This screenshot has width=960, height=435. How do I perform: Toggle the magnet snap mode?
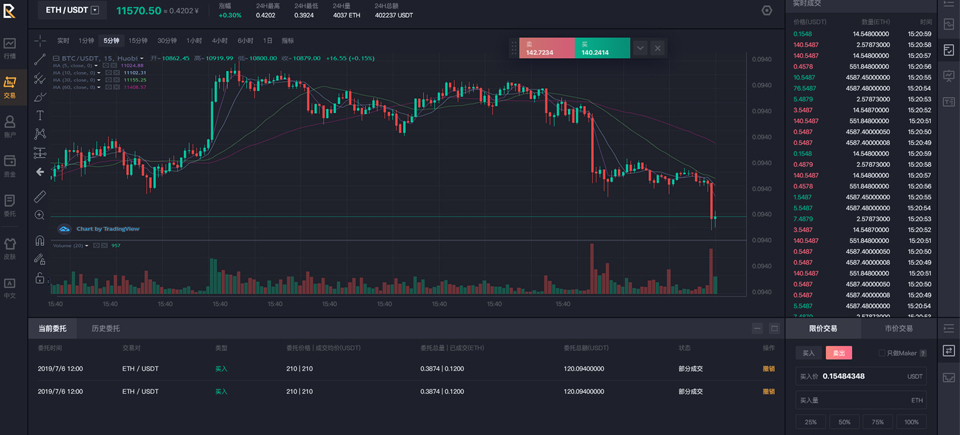[40, 240]
